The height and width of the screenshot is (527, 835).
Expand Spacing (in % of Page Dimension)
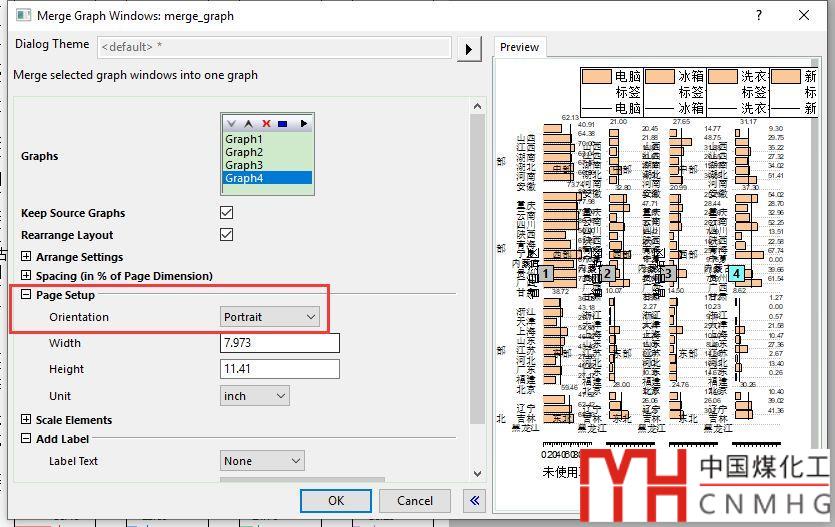pyautogui.click(x=26, y=276)
